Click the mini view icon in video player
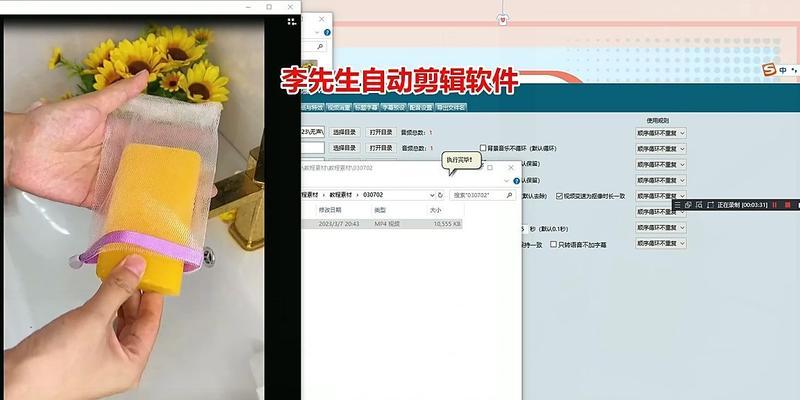800x400 pixels. pyautogui.click(x=291, y=21)
